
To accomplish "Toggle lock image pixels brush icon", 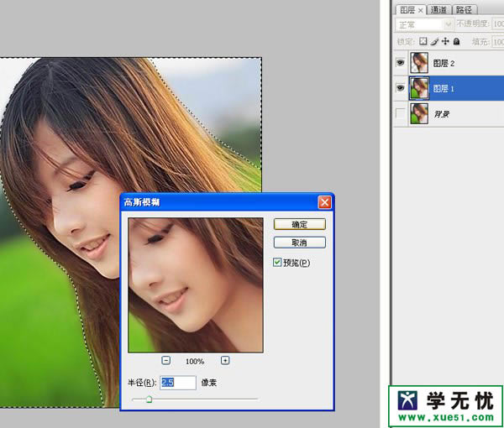I will click(x=434, y=41).
